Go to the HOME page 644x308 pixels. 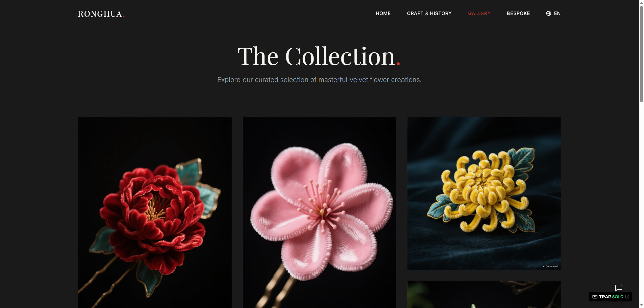383,13
